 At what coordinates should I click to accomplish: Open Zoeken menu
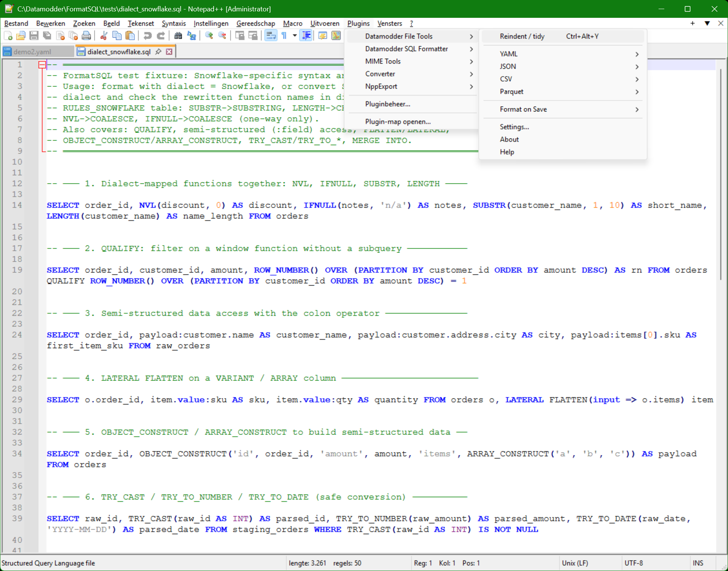click(x=84, y=24)
